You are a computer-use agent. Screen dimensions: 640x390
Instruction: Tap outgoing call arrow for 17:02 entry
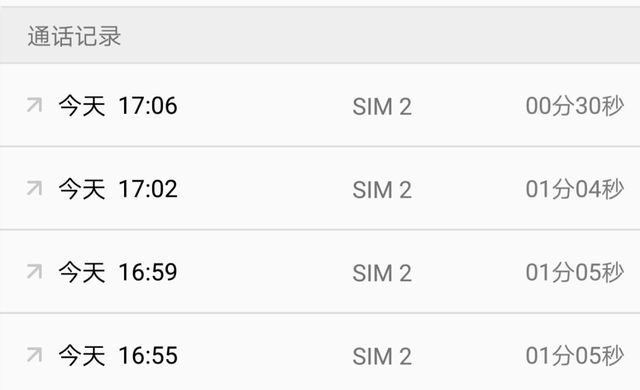(35, 188)
